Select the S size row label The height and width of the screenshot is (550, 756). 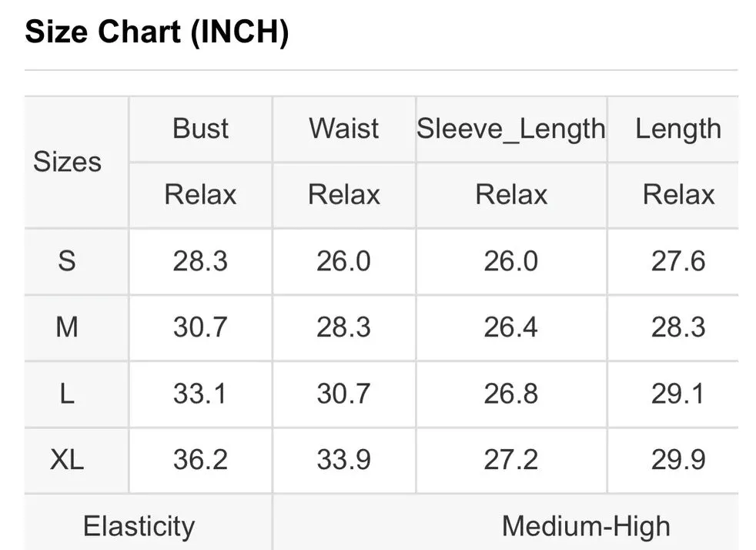tap(67, 261)
